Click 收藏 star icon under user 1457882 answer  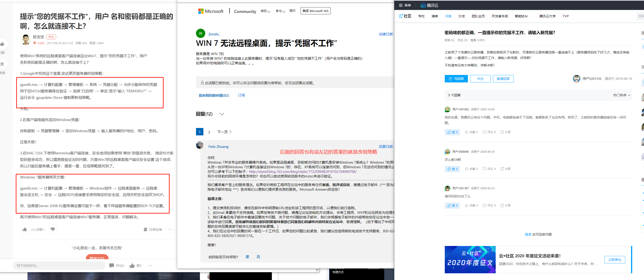coord(467,132)
